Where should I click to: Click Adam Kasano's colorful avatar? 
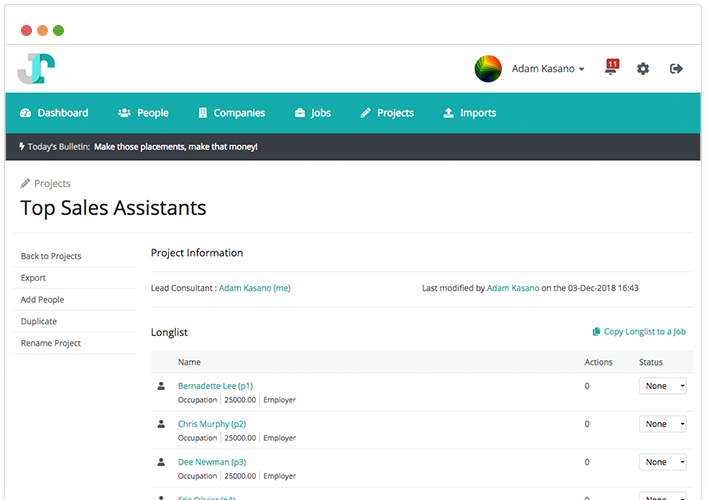[x=488, y=69]
